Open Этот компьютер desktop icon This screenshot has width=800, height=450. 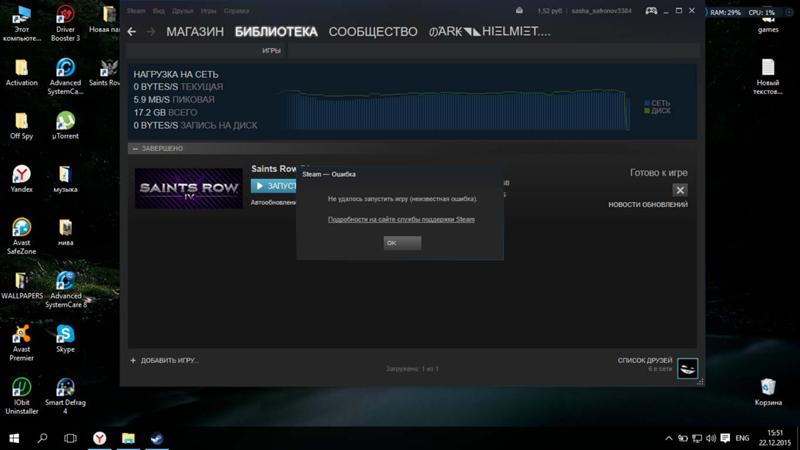tap(21, 23)
